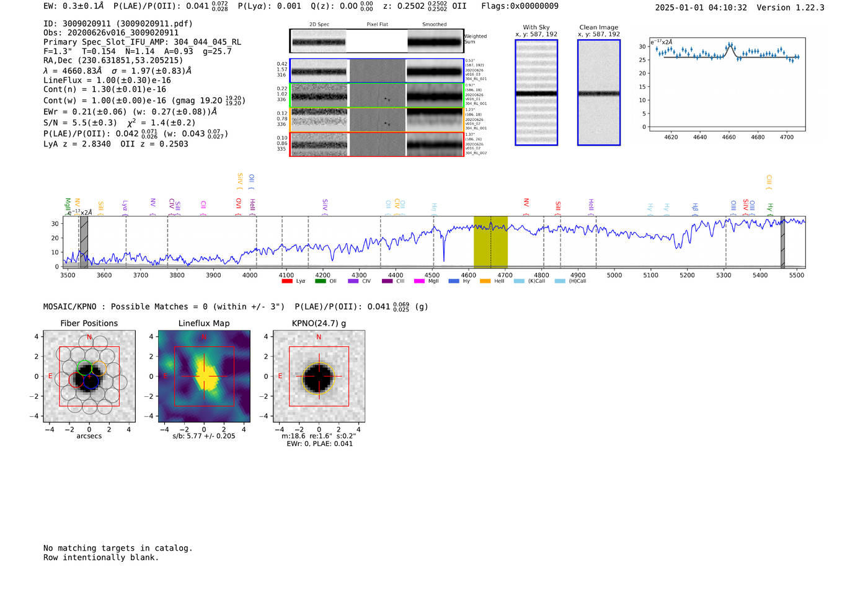Click the ID 3009020911 text line
Screen dimensions: 868x591
[x=118, y=24]
